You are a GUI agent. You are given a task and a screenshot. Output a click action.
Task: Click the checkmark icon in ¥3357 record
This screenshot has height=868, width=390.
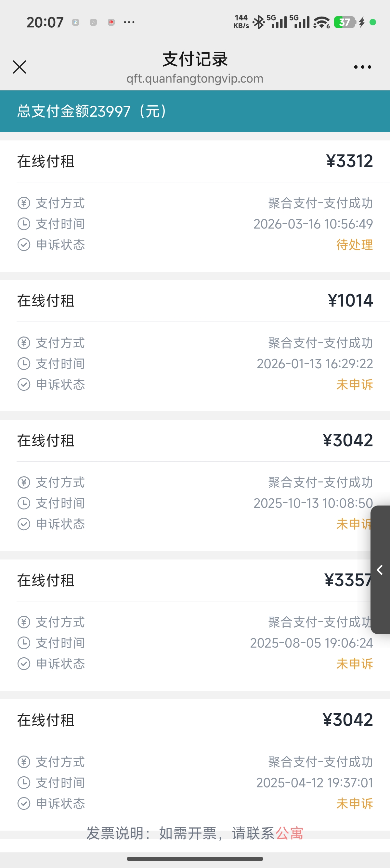click(x=24, y=664)
